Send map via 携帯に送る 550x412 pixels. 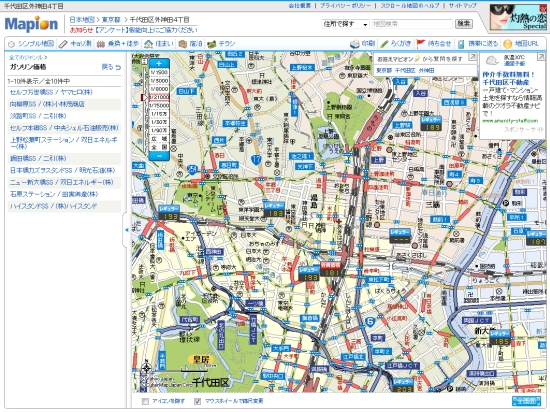point(478,44)
